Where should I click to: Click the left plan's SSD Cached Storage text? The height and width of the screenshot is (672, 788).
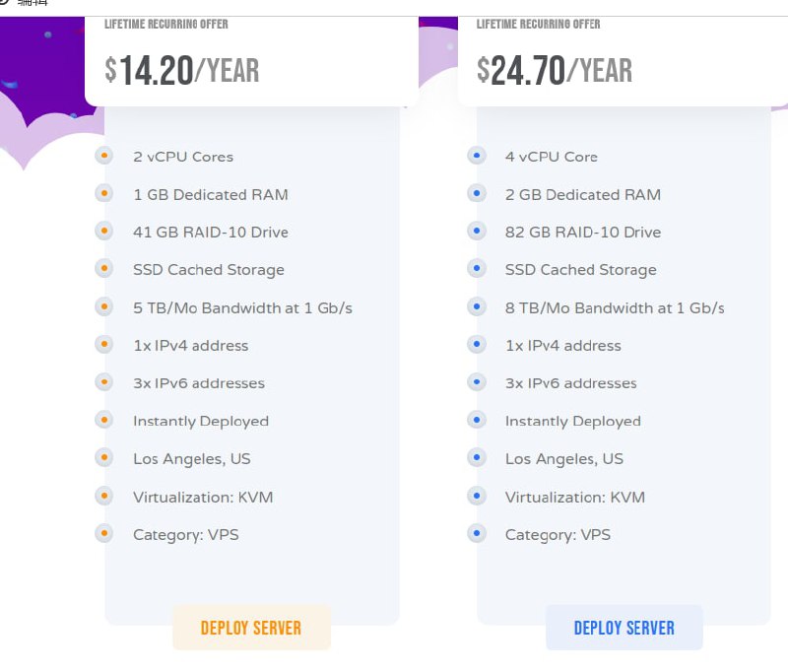209,270
